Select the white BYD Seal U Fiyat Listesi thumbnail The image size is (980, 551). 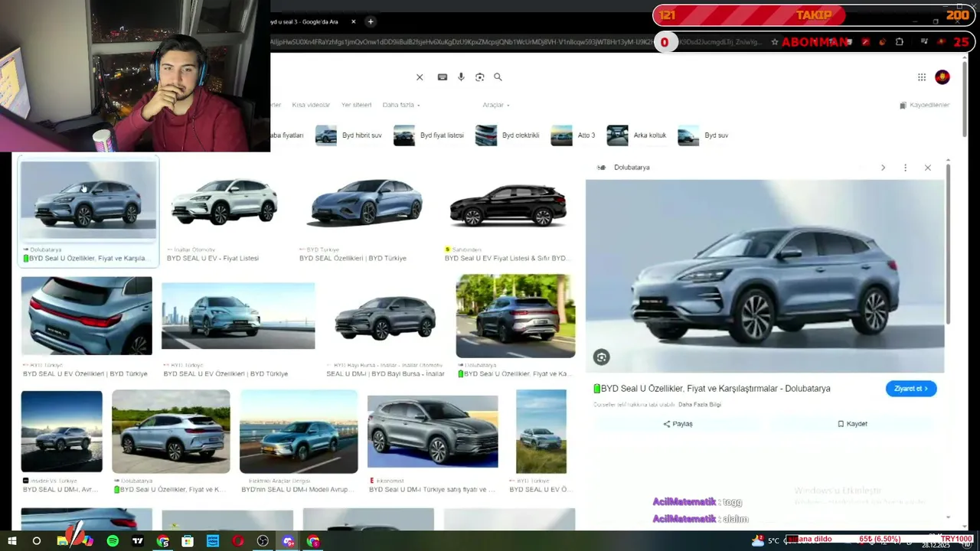(x=224, y=201)
